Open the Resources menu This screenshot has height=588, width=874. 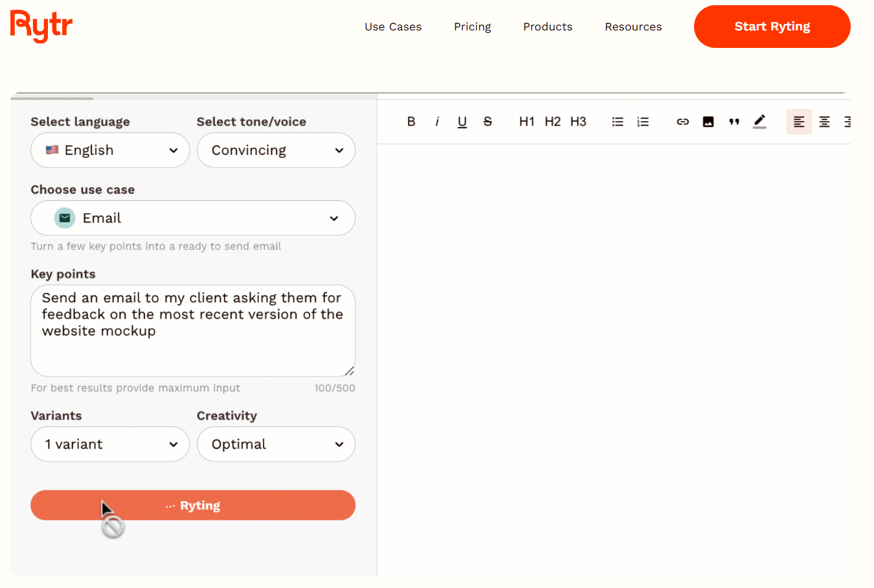(633, 27)
